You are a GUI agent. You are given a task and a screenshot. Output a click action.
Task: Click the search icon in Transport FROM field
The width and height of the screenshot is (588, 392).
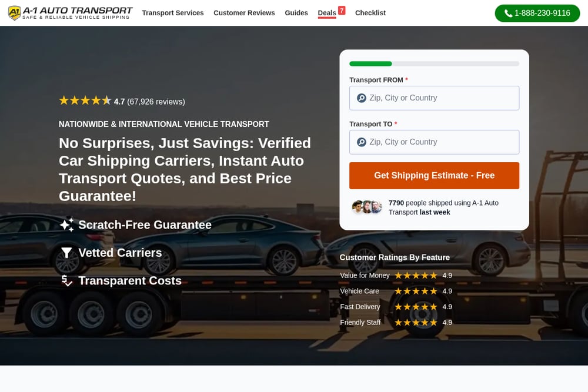pos(362,98)
